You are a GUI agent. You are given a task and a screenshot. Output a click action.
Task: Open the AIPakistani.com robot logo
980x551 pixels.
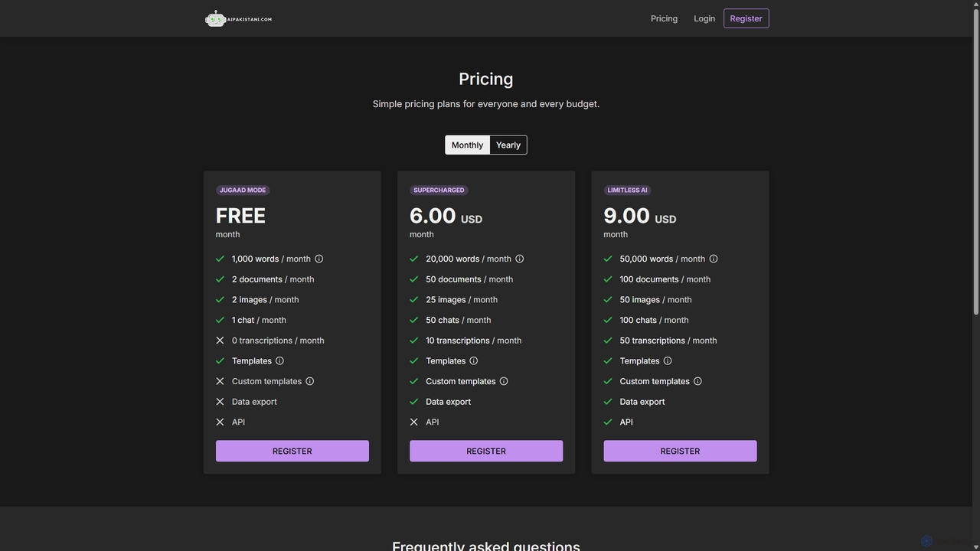click(x=238, y=18)
